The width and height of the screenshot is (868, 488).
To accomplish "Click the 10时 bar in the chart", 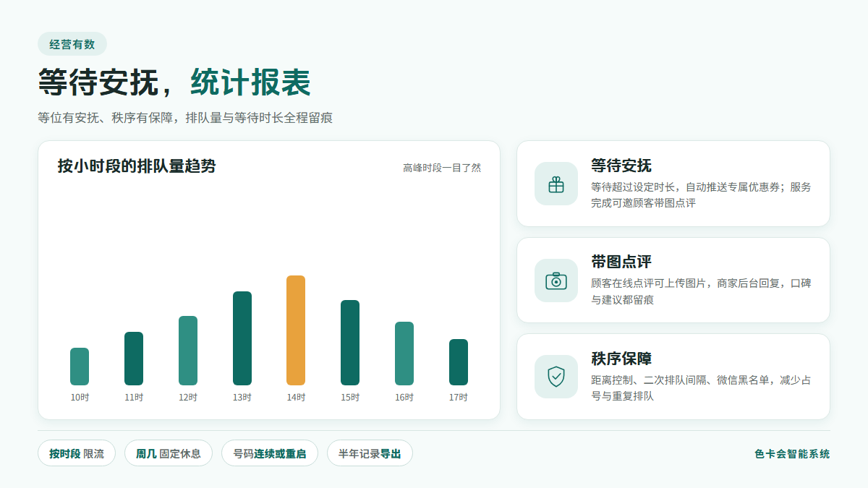I will point(80,367).
